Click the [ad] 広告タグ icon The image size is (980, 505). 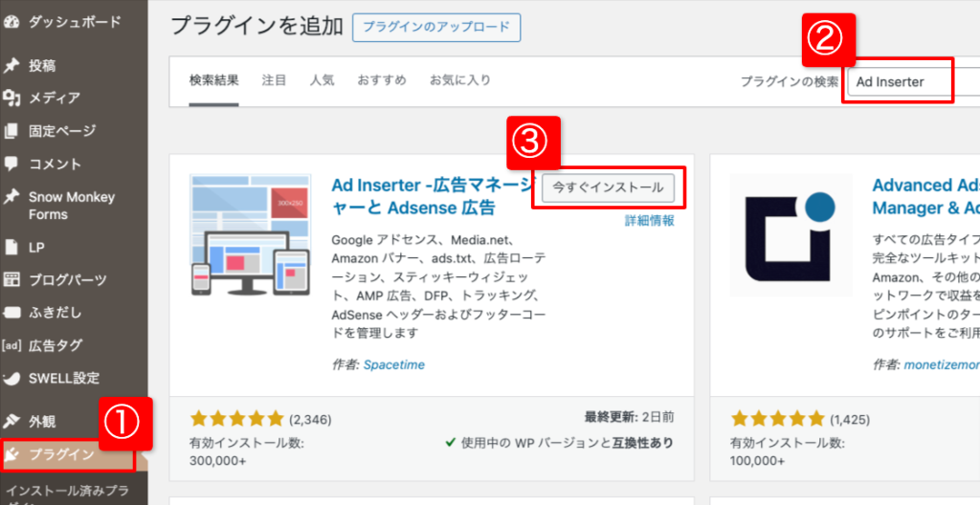coord(11,345)
